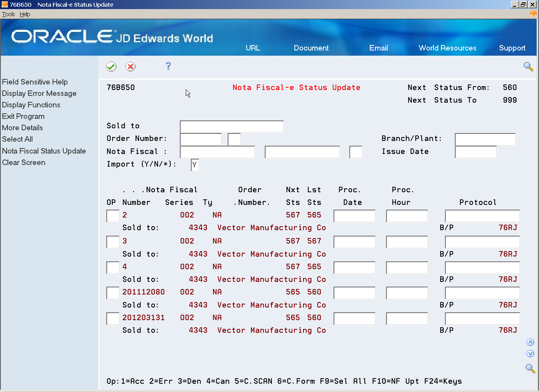539x392 pixels.
Task: Click OP field for Nota Fiscal 201112080
Action: tap(113, 293)
